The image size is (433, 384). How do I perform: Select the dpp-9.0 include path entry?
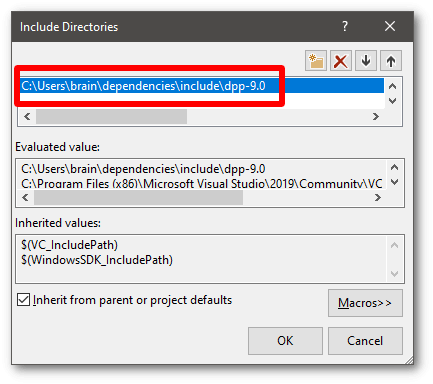(202, 86)
